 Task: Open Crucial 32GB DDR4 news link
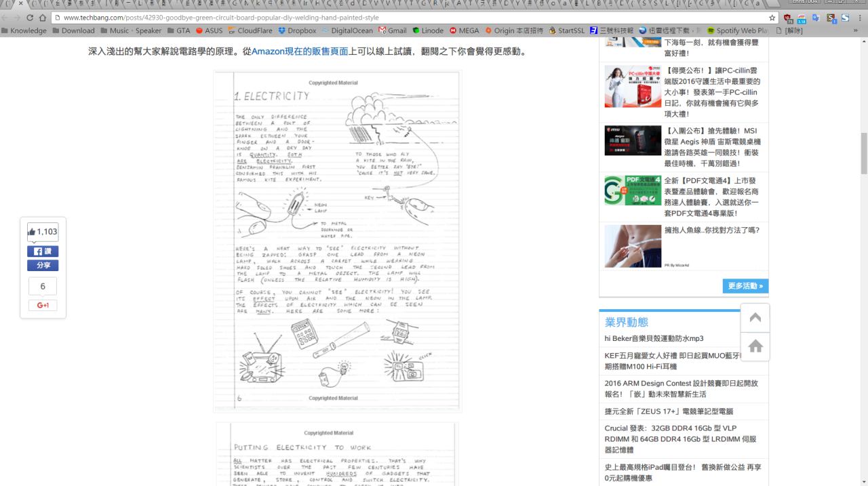[682, 439]
